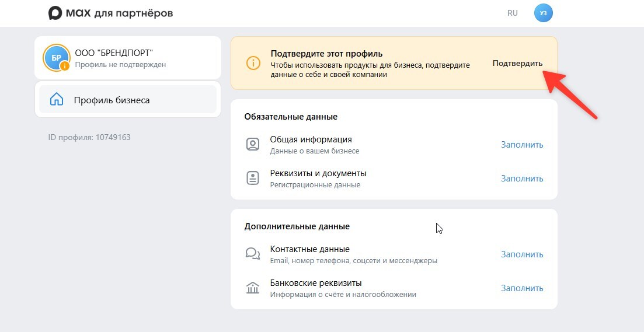Click the MAX logo icon

(x=55, y=13)
